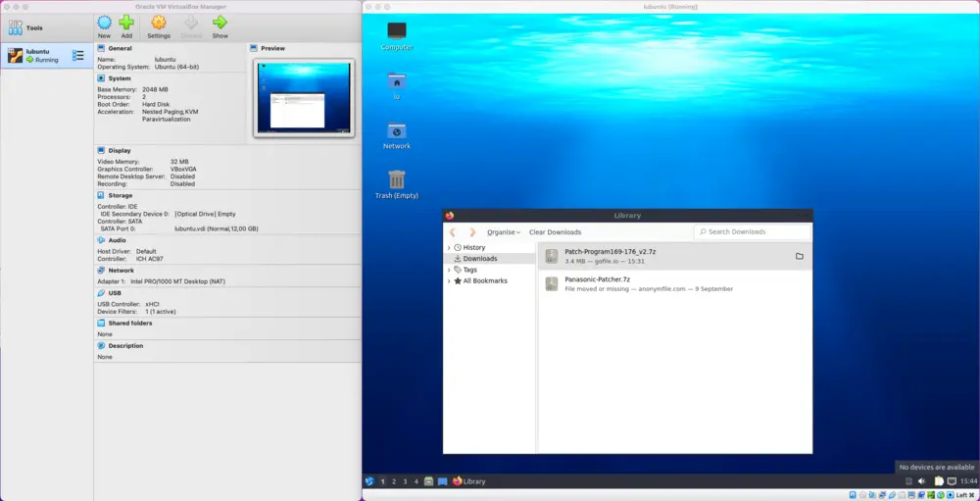Switch to virtual desktop 2
This screenshot has height=501, width=980.
click(x=394, y=481)
